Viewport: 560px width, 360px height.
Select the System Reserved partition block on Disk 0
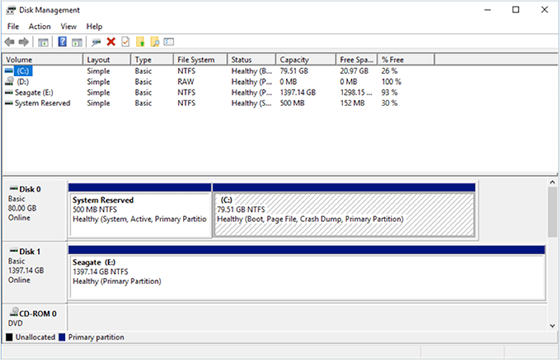[x=140, y=211]
